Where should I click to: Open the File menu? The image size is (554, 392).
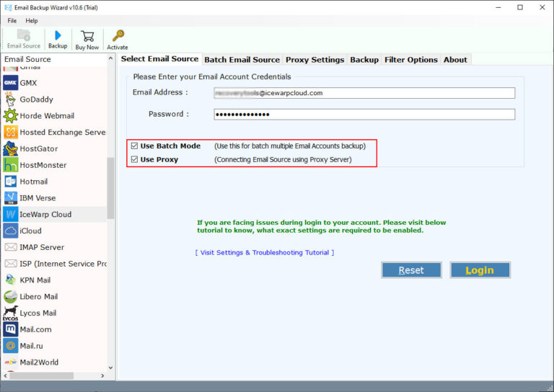pyautogui.click(x=12, y=20)
